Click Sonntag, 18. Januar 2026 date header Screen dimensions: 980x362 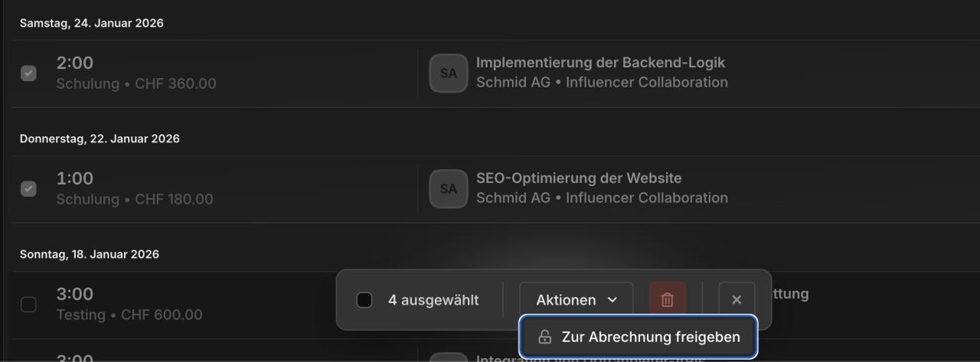point(90,254)
